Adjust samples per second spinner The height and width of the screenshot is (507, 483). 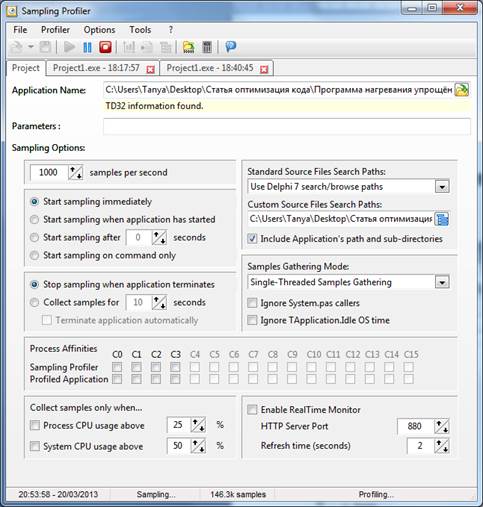pos(75,172)
